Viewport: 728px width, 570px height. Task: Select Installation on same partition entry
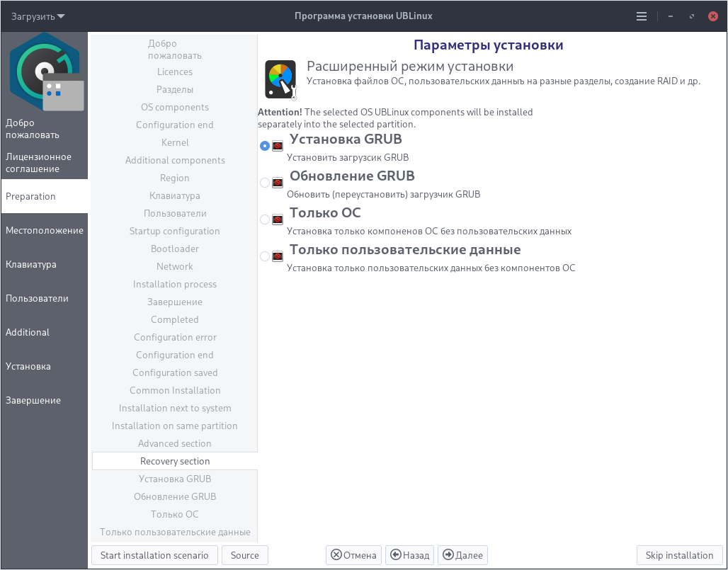(175, 426)
